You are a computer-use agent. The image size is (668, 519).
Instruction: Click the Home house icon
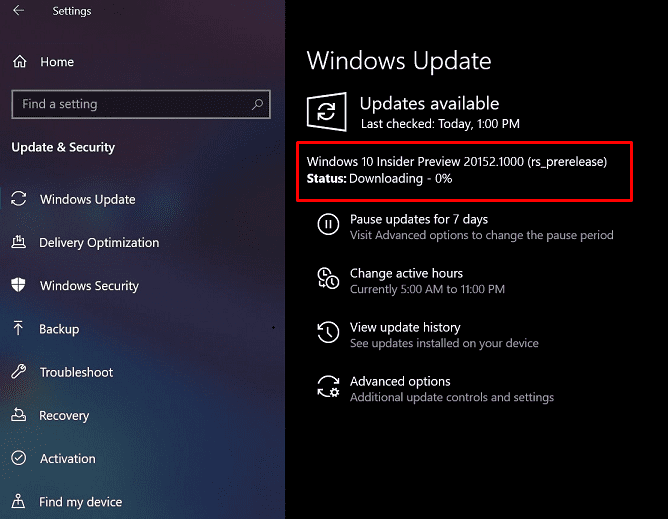tap(20, 62)
